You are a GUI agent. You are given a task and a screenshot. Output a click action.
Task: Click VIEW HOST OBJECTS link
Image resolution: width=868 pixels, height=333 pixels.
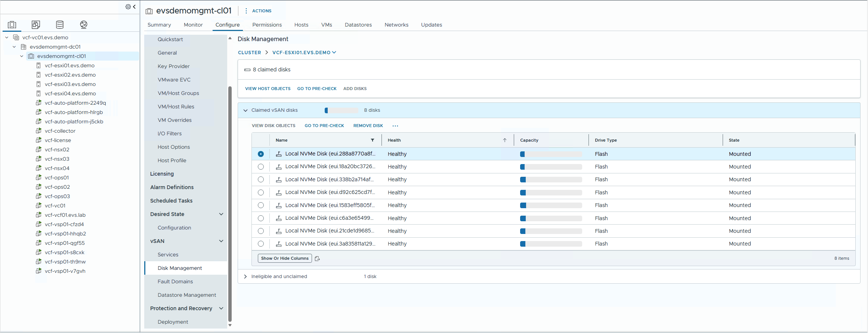point(268,89)
